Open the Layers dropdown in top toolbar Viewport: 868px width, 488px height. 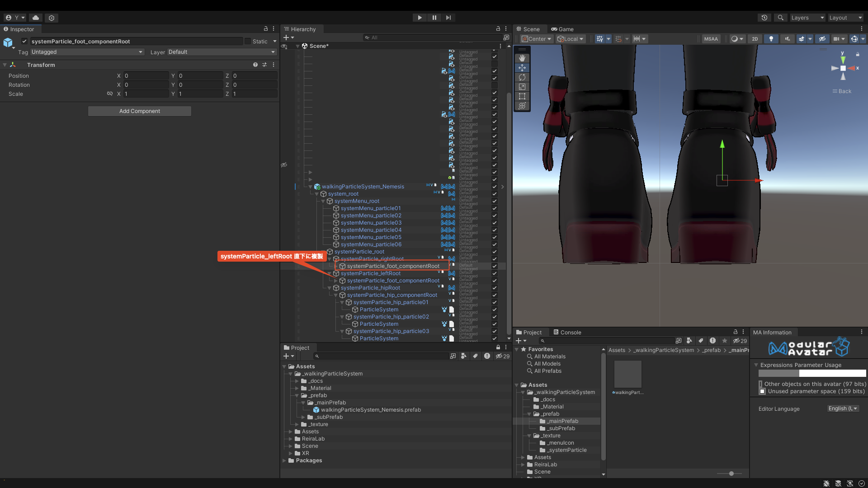click(x=807, y=18)
